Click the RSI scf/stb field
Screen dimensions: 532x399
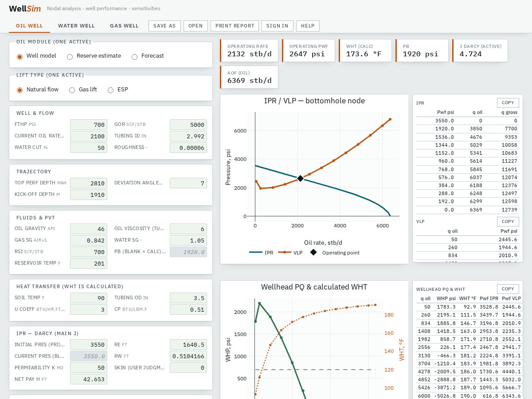[89, 252]
